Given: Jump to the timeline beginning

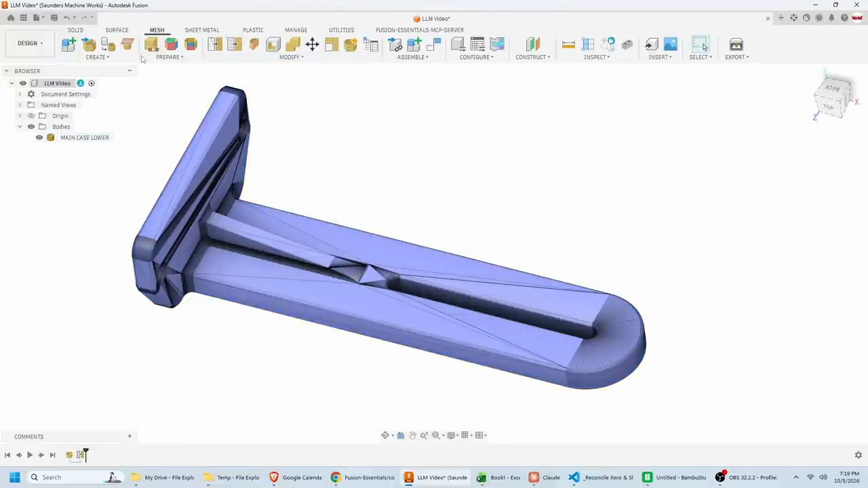Looking at the screenshot, I should point(7,455).
